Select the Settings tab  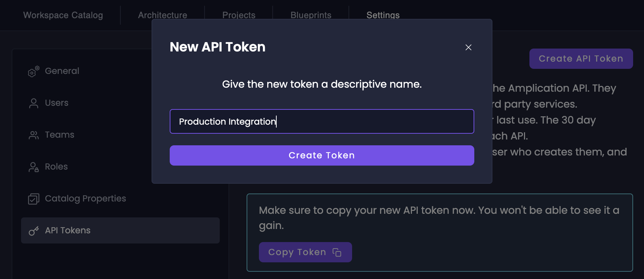383,15
